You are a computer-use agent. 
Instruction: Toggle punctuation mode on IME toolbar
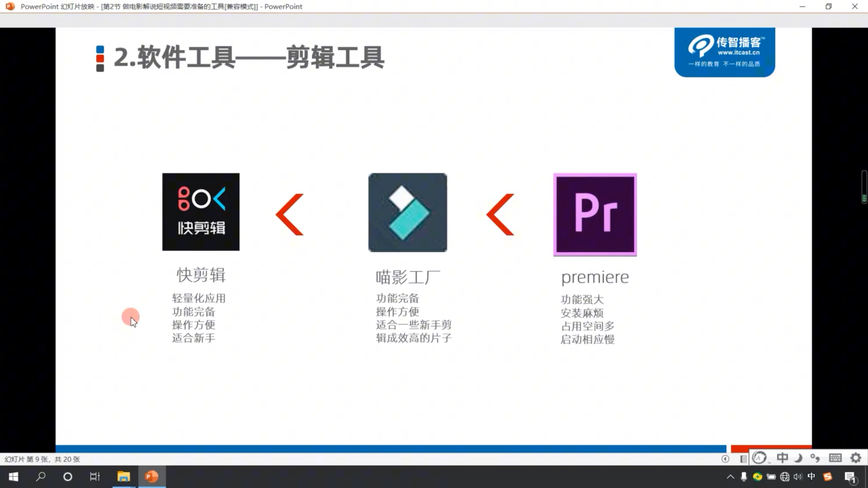(815, 459)
